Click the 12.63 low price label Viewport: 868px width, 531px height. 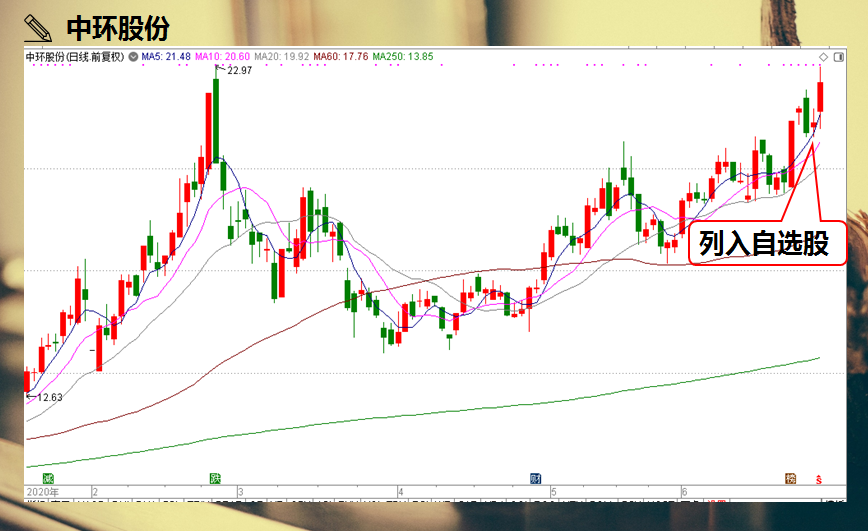(x=50, y=397)
